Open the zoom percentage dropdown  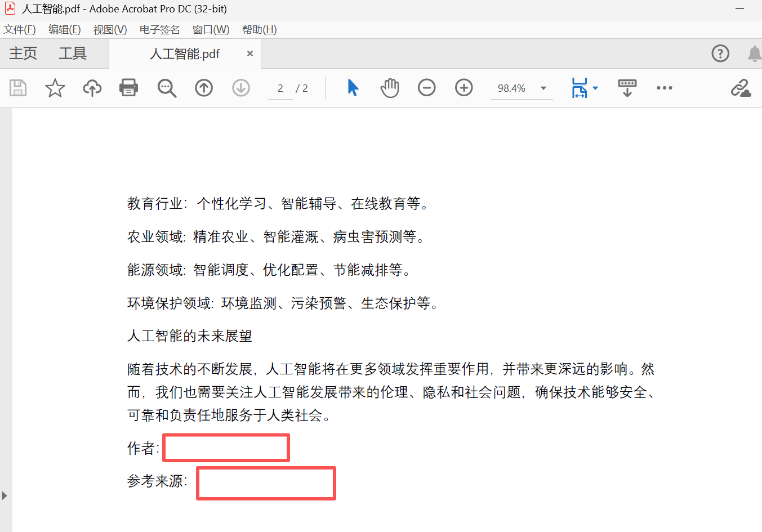pyautogui.click(x=542, y=88)
